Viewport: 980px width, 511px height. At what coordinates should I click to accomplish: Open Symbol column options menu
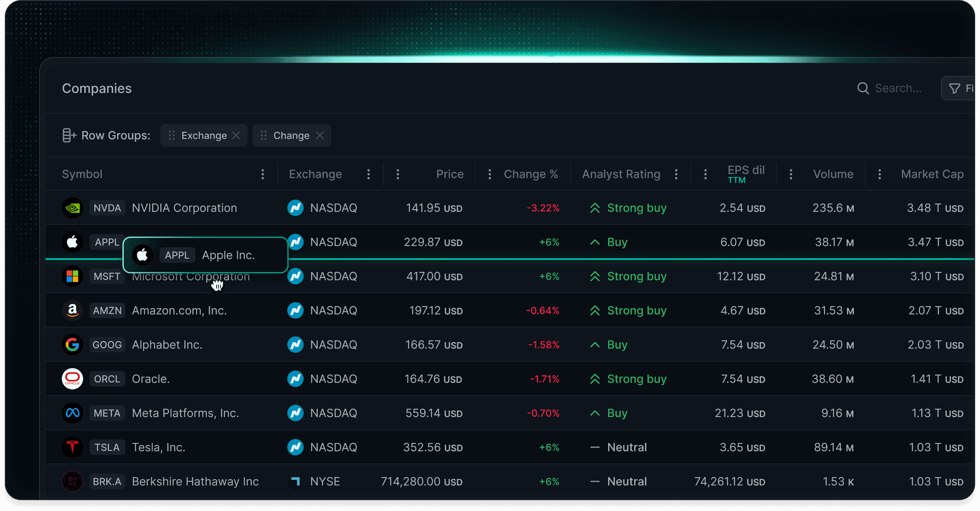[262, 174]
